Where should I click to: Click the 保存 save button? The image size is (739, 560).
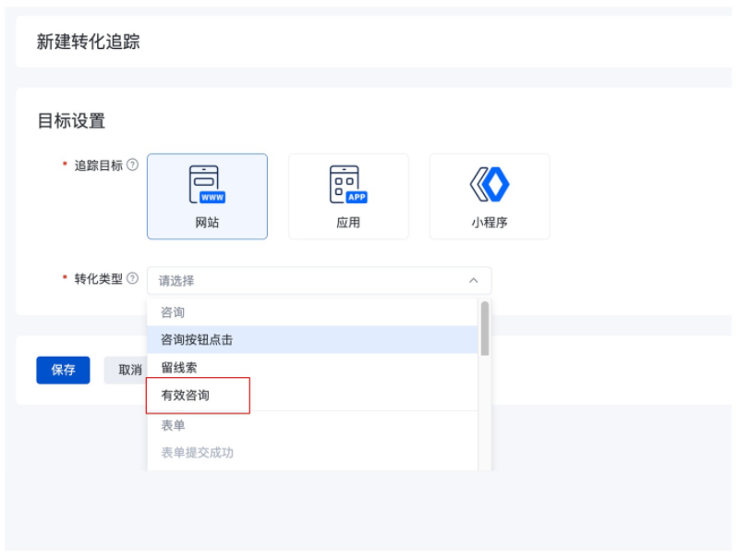(62, 370)
